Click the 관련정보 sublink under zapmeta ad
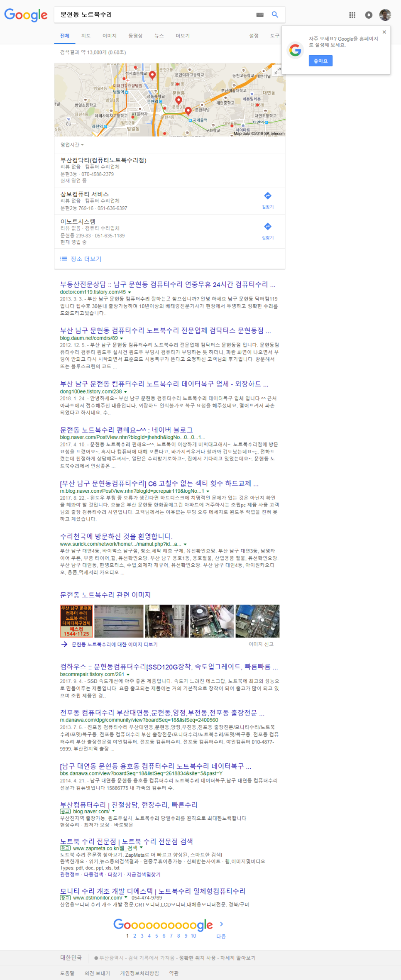The height and width of the screenshot is (980, 401). [x=69, y=874]
